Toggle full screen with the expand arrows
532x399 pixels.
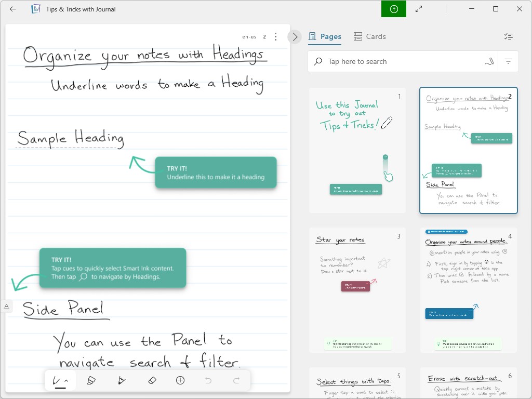(x=419, y=9)
